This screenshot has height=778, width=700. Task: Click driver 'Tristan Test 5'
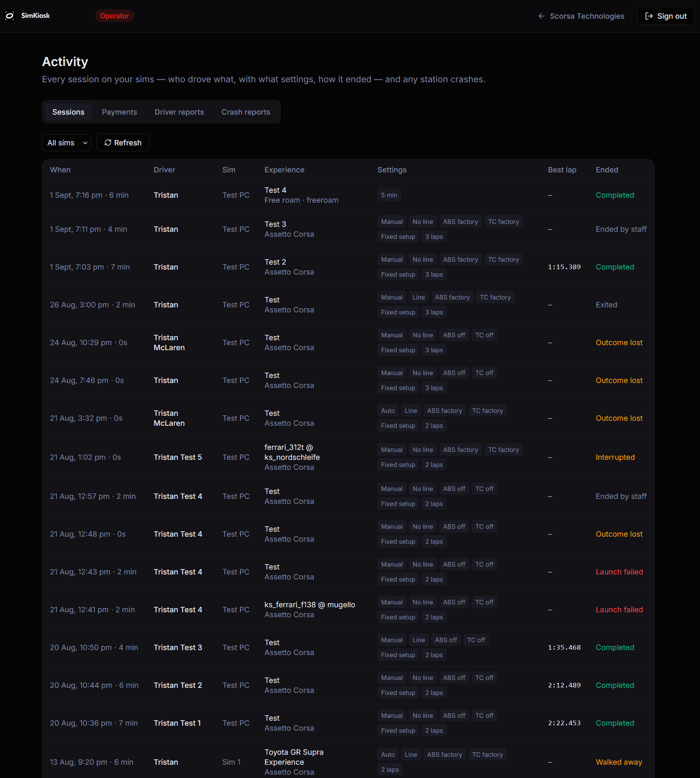178,457
